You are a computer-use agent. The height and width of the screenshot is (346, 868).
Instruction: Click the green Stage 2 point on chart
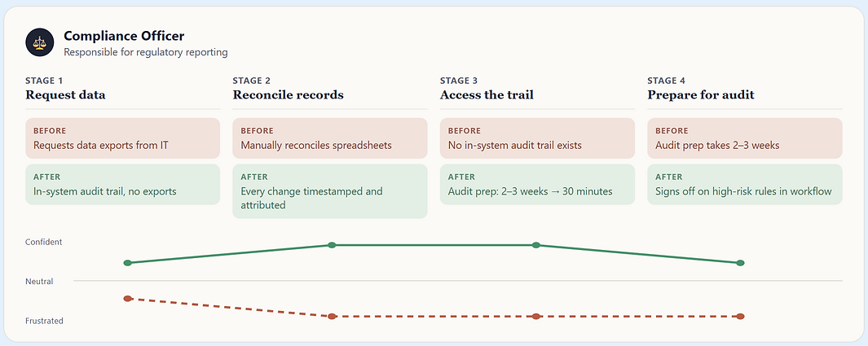point(332,245)
